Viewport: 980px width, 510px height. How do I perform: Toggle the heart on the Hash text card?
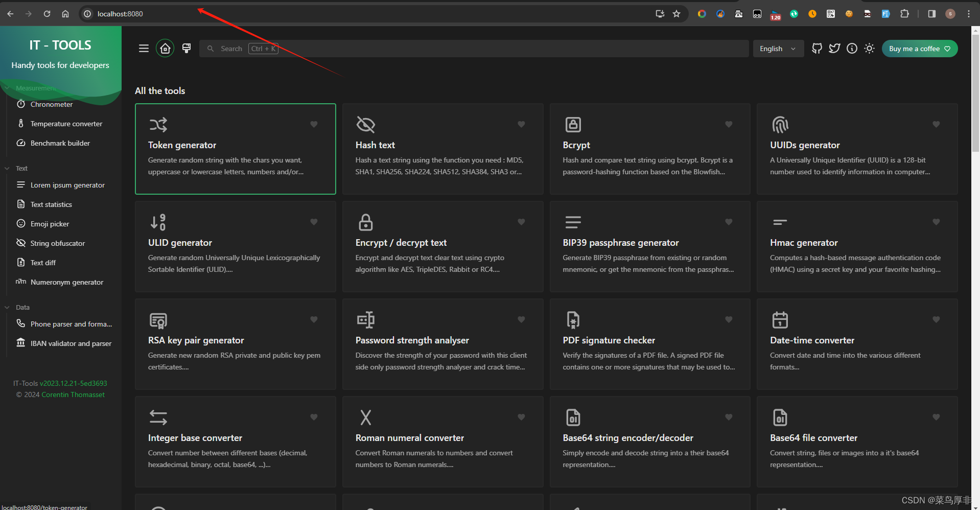click(521, 124)
